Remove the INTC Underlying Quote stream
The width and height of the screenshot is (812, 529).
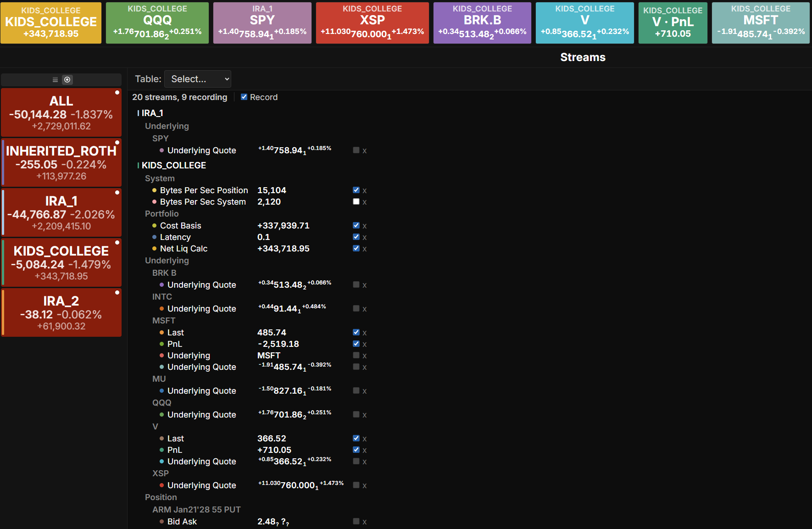tap(365, 309)
